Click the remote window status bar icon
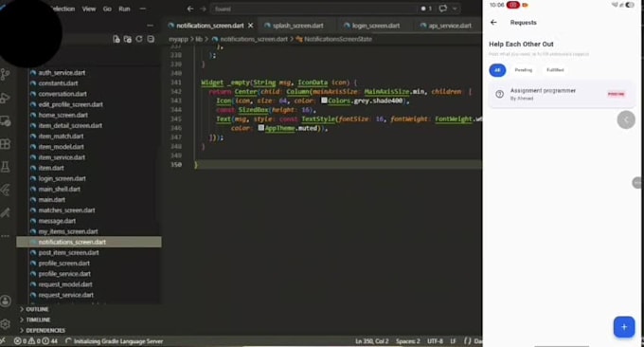Screen dimensions: 644x347 pyautogui.click(x=3, y=341)
